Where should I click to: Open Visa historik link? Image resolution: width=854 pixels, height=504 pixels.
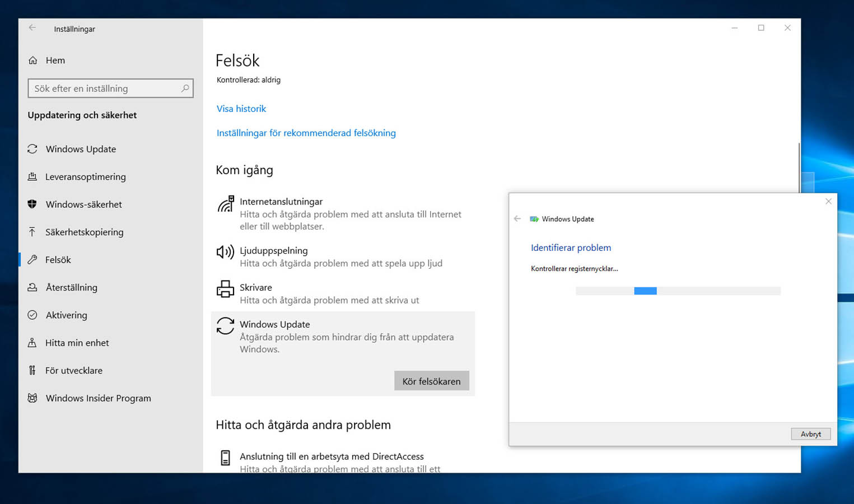[241, 108]
